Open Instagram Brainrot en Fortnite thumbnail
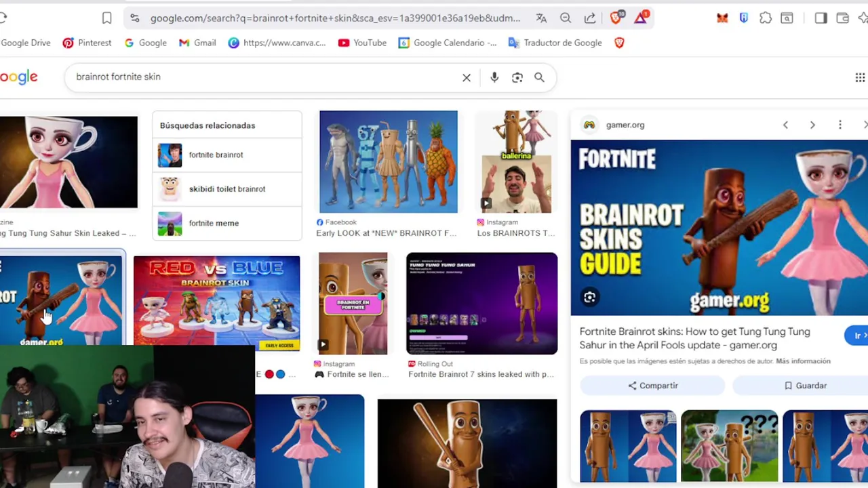 click(353, 304)
